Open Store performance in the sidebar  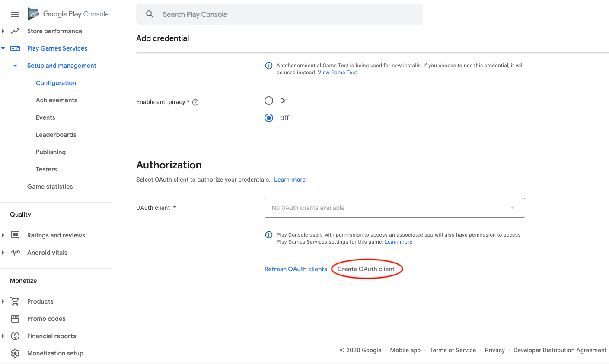click(54, 31)
